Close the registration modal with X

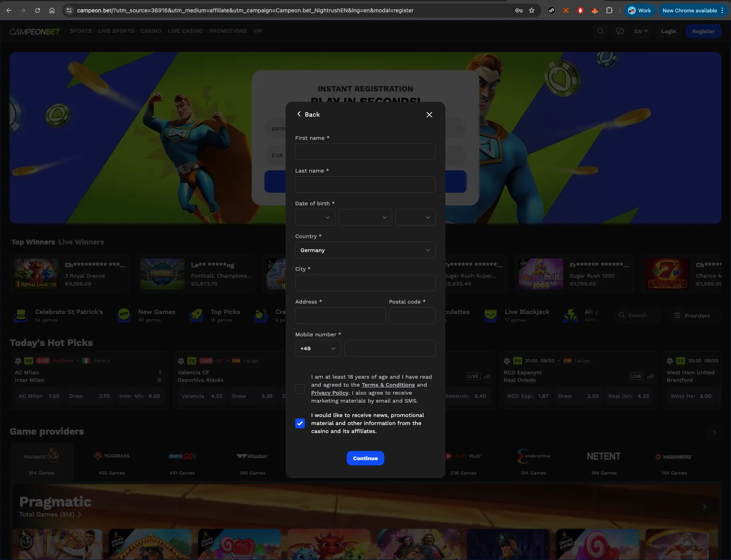coord(429,115)
